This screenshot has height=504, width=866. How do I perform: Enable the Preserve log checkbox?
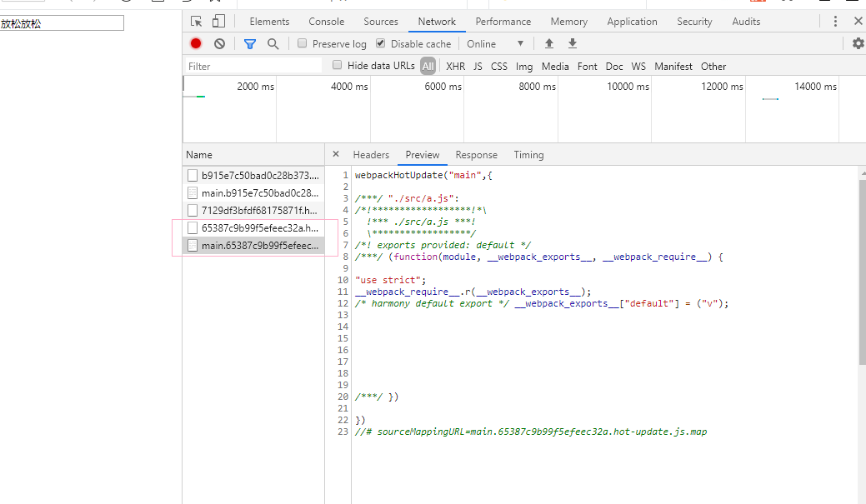303,43
